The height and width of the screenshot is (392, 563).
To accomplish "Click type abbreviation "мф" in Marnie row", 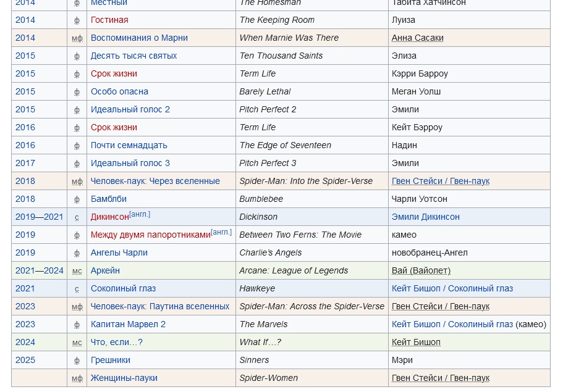I will (77, 39).
